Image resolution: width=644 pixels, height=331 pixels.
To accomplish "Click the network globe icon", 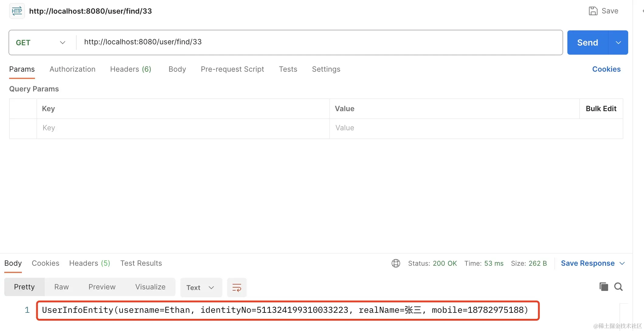I will click(396, 263).
